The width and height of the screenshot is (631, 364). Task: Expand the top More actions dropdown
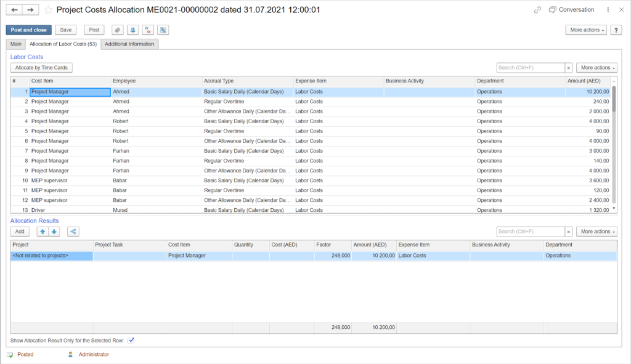pyautogui.click(x=587, y=30)
